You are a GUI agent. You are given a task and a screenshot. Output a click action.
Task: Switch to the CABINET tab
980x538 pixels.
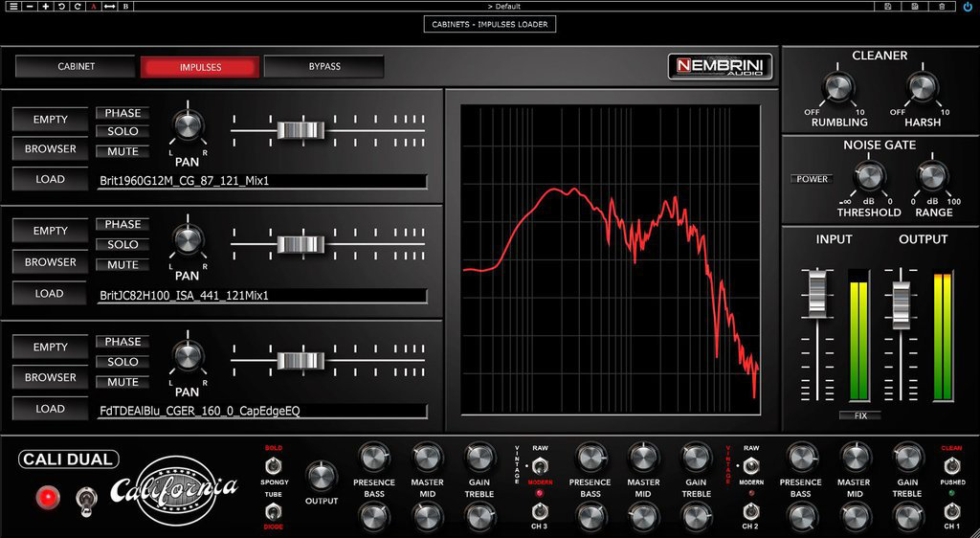coord(76,66)
